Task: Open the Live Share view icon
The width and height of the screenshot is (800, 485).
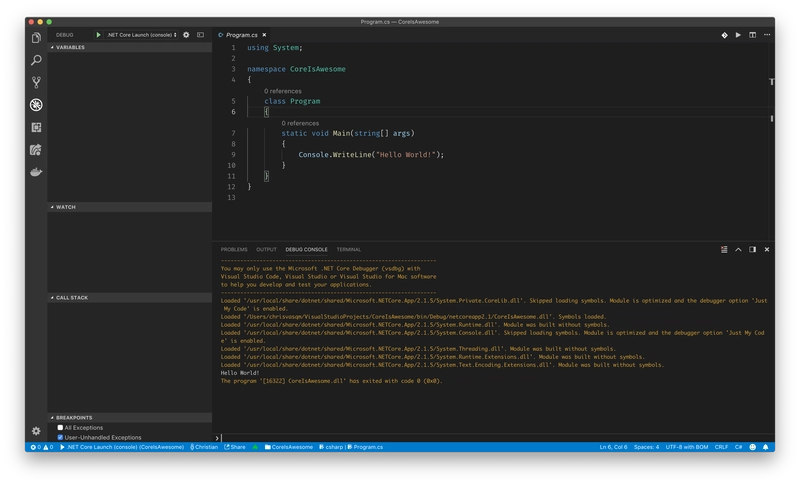Action: pos(36,150)
